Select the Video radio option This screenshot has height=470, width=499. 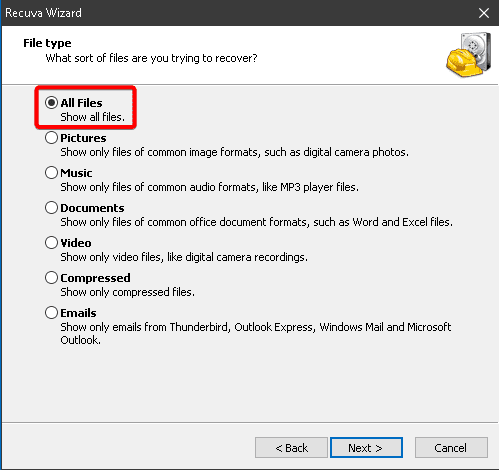coord(51,243)
